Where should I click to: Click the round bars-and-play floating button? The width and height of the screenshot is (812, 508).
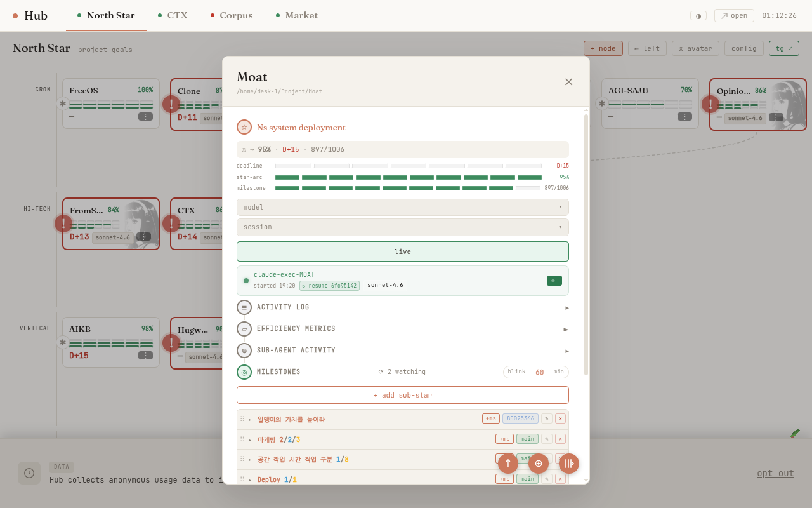pos(569,464)
